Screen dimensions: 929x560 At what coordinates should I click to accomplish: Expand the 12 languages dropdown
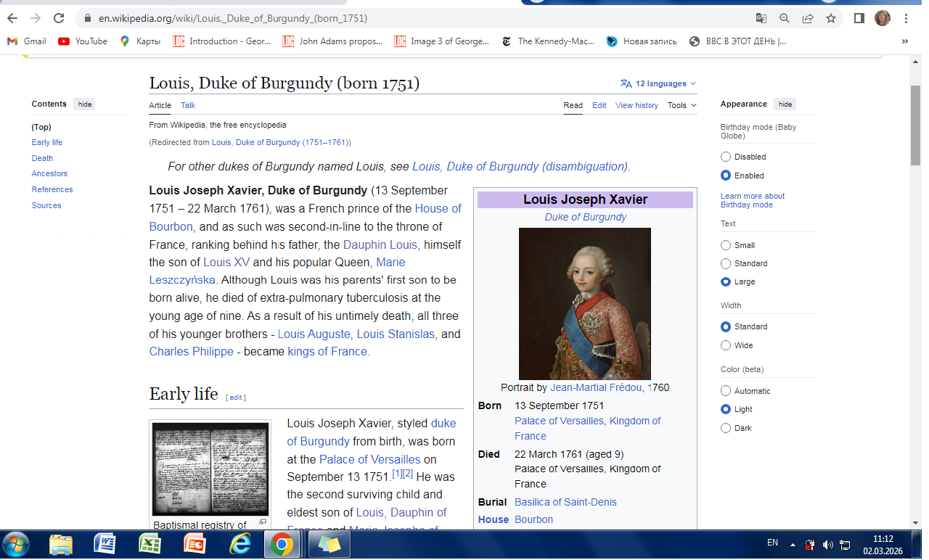pos(658,83)
